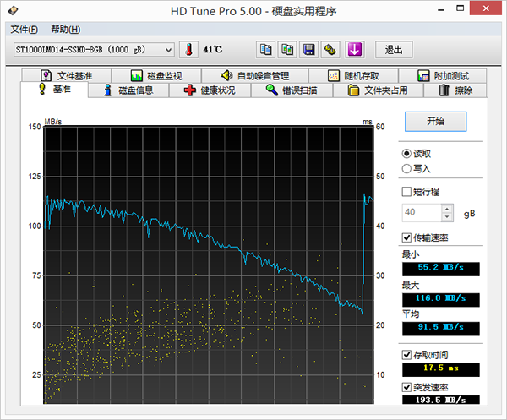Switch to the 磁盘监视 tab
This screenshot has width=507, height=420.
pos(156,76)
